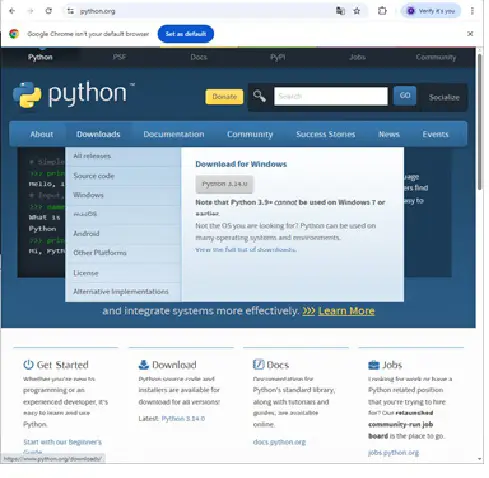The height and width of the screenshot is (478, 489).
Task: Click the magnifying glass search icon
Action: [259, 96]
